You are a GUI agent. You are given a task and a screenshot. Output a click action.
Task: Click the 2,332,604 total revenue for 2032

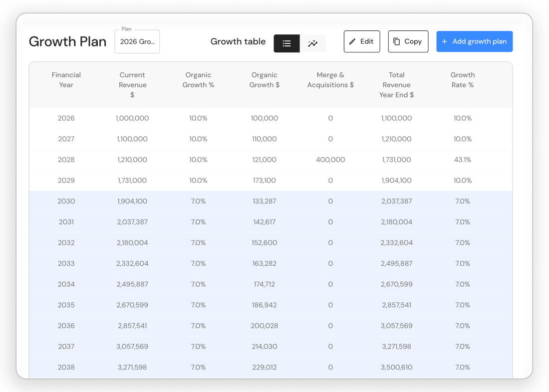tap(396, 242)
